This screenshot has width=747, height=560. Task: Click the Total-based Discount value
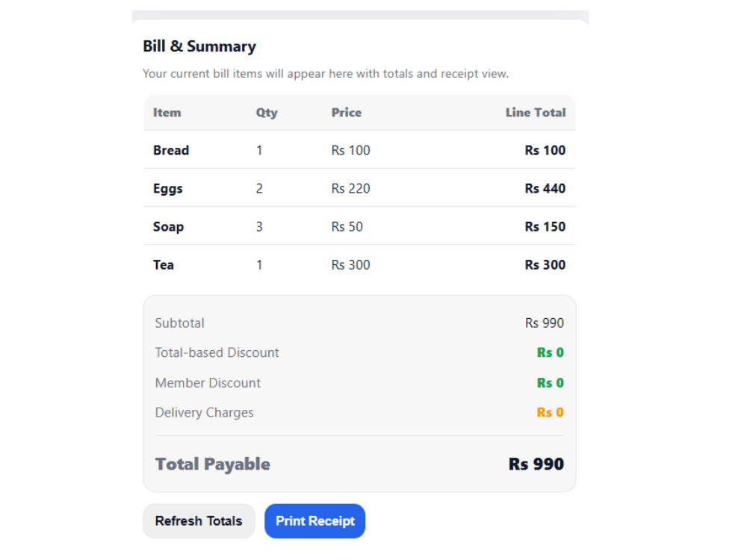pos(551,352)
